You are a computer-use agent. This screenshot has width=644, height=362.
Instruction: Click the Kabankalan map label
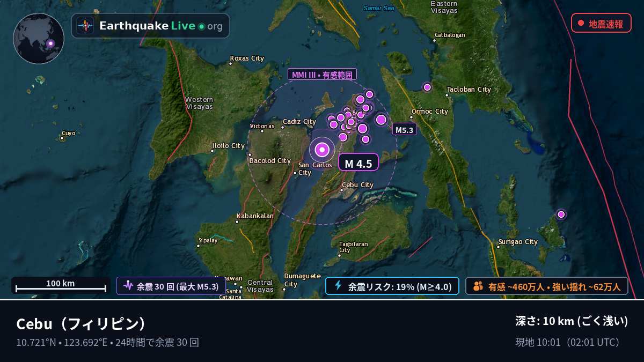point(255,216)
